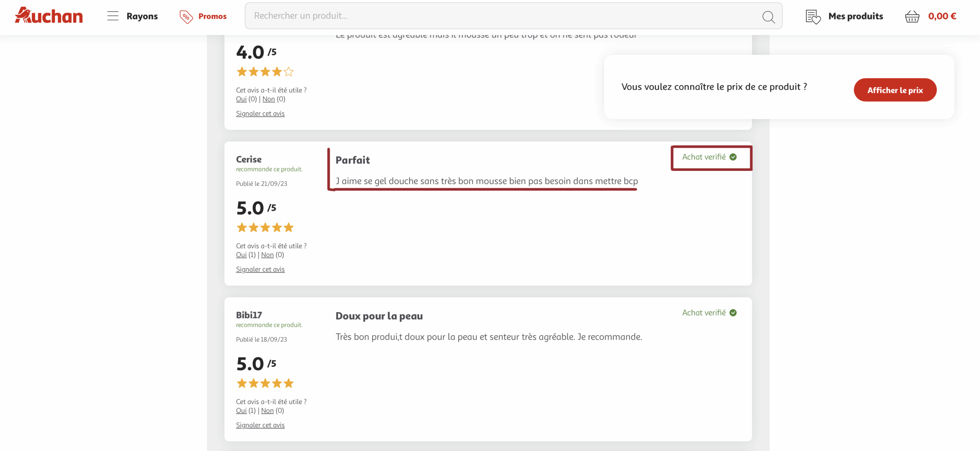Click Cerise's verified purchase checkmark icon
The height and width of the screenshot is (451, 980).
click(x=733, y=157)
